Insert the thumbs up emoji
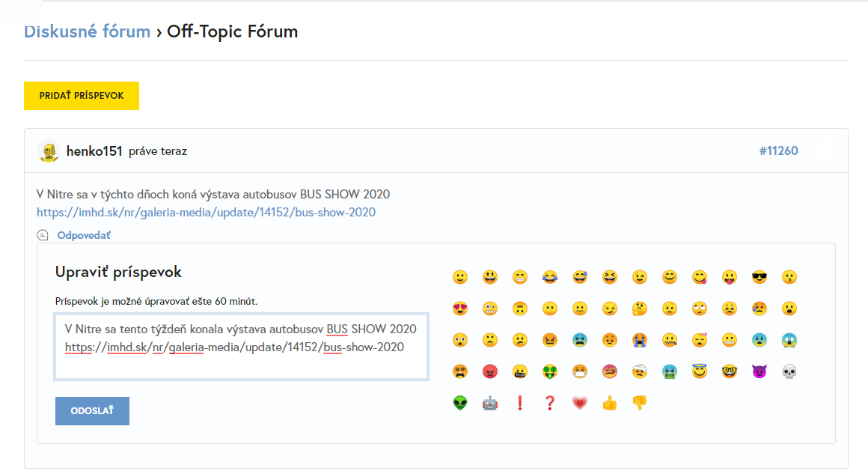Image resolution: width=868 pixels, height=471 pixels. [x=609, y=403]
